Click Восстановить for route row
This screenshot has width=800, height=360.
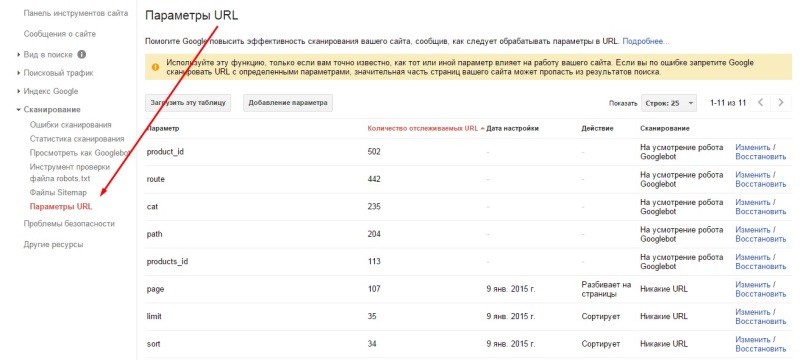pos(761,184)
